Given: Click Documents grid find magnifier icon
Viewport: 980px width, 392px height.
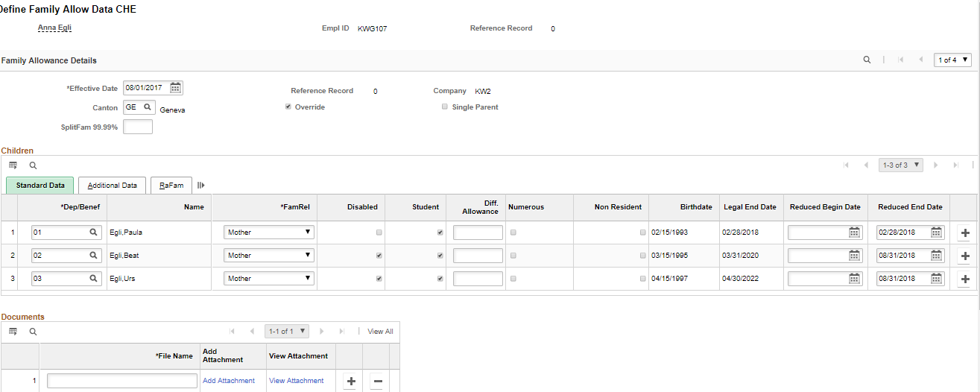Looking at the screenshot, I should tap(33, 332).
